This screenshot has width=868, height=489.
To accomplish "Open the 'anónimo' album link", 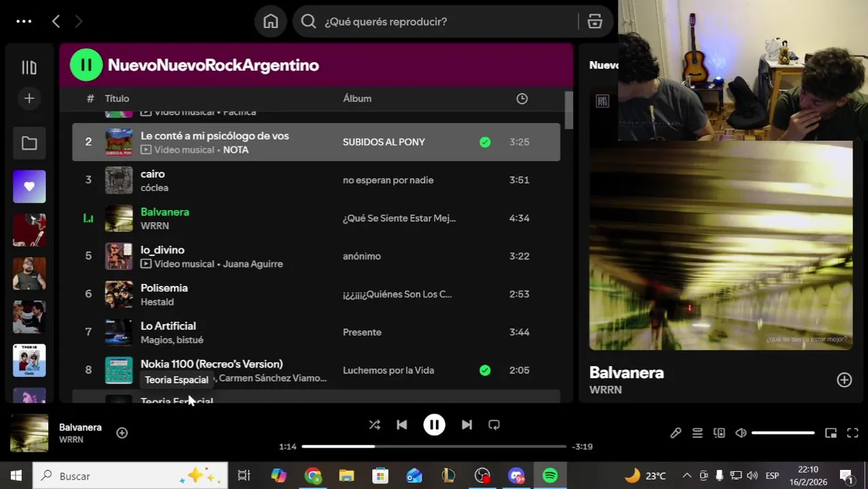I will [362, 256].
